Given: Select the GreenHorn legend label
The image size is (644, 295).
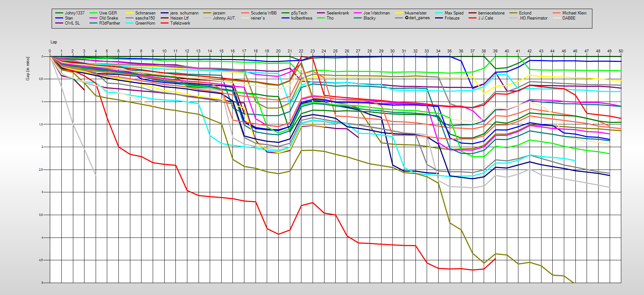Looking at the screenshot, I should pyautogui.click(x=145, y=23).
